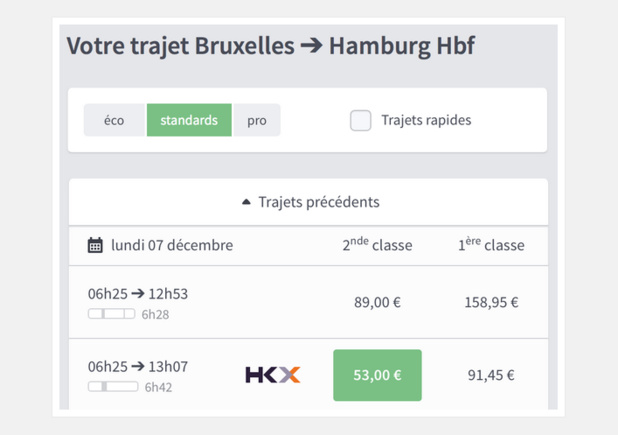The image size is (618, 435).
Task: Click the upward triangle next to Trajets précédents
Action: [x=247, y=202]
